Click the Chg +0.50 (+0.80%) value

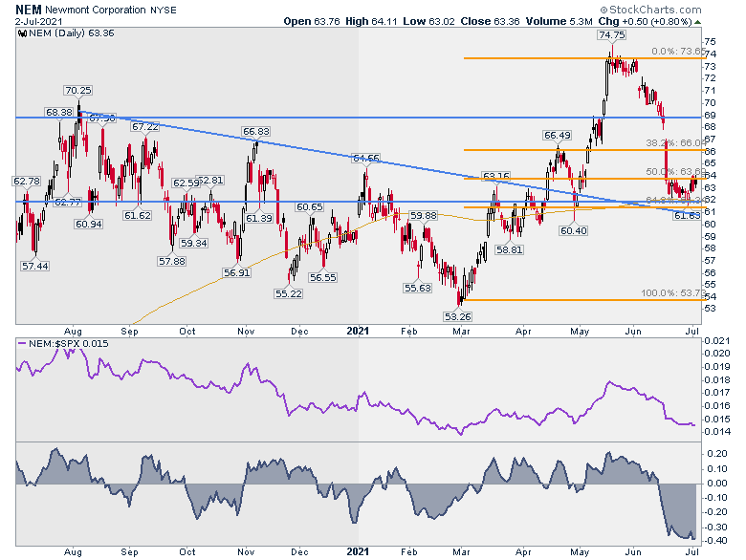(x=646, y=21)
